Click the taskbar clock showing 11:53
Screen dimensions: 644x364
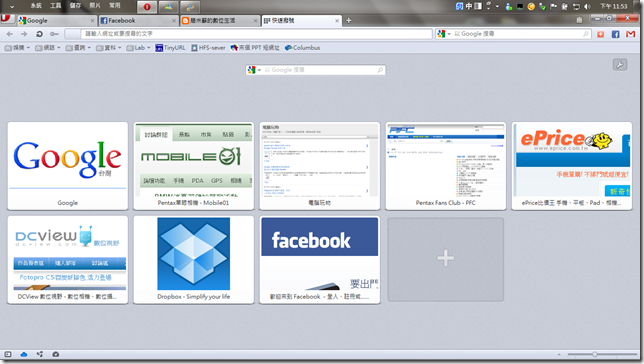click(614, 6)
